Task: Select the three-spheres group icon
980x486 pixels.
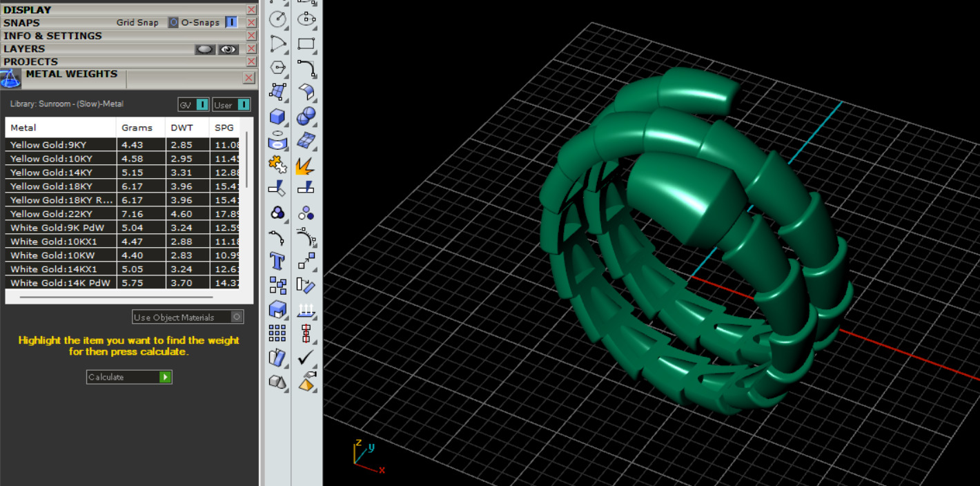Action: click(x=306, y=213)
